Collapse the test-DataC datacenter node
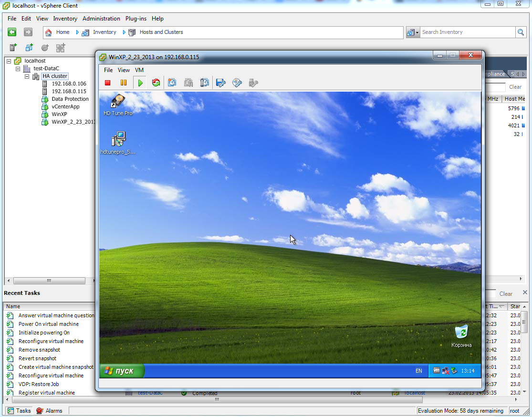532x417 pixels. pos(18,69)
